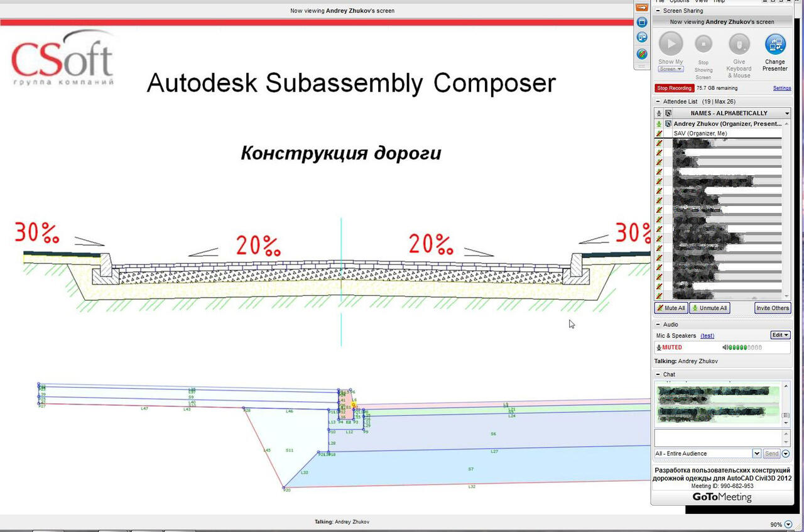Click the P28 point label in the diagram
This screenshot has height=532, width=804.
coord(247,411)
